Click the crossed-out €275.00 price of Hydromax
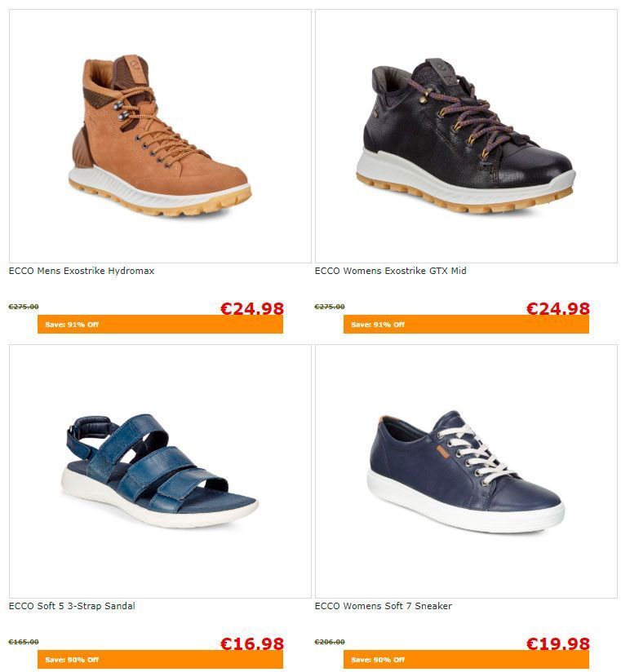The width and height of the screenshot is (630, 672). (24, 307)
